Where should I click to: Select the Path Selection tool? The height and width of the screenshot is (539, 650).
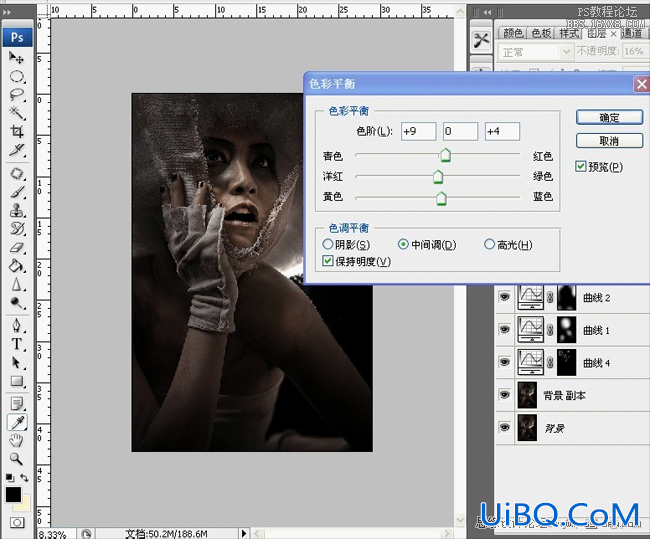point(17,363)
